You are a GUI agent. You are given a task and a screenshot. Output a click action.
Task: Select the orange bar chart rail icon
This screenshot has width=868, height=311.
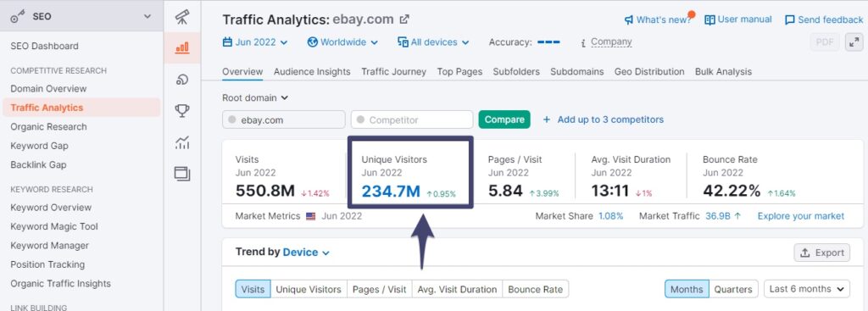pyautogui.click(x=182, y=47)
